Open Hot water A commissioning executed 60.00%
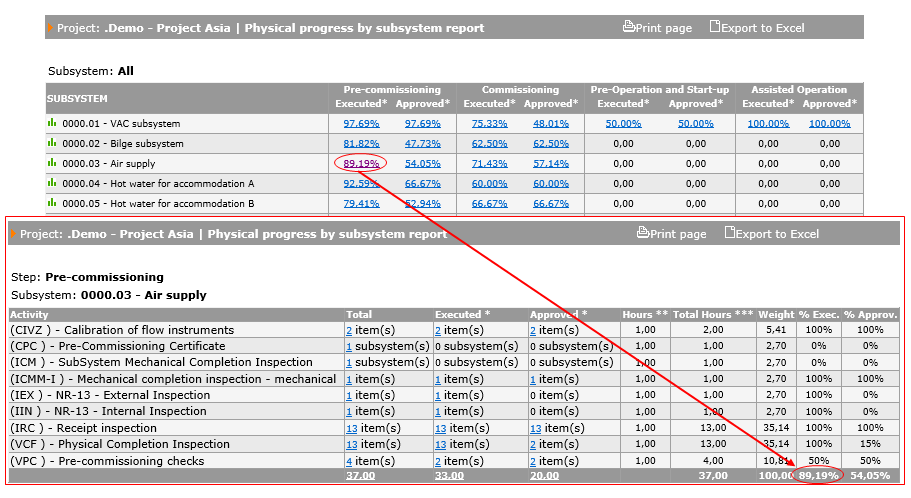The image size is (911, 498). tap(489, 184)
